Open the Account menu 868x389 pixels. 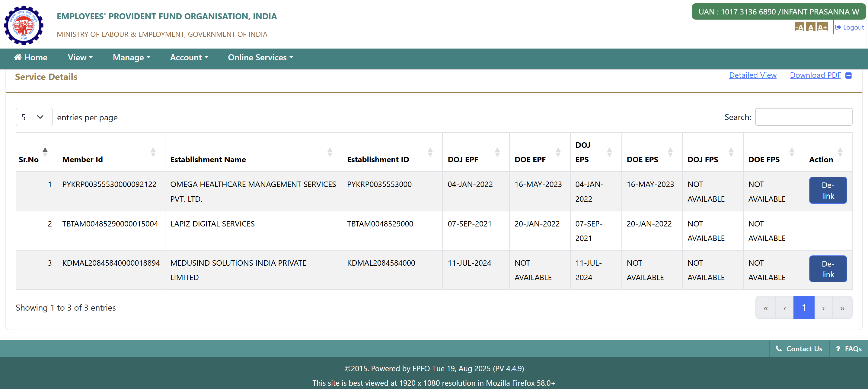(x=189, y=58)
